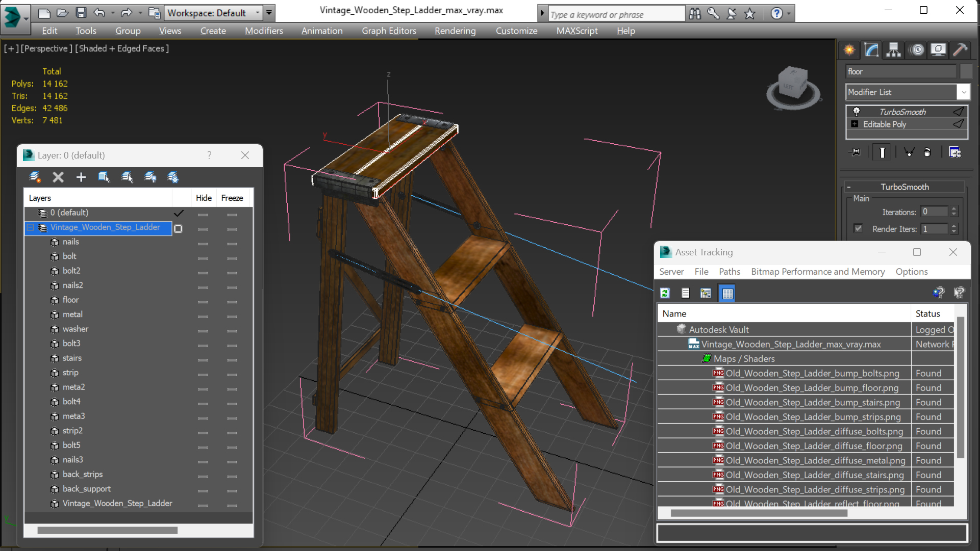This screenshot has width=980, height=551.
Task: Click the binoculars search icon
Action: coord(695,14)
